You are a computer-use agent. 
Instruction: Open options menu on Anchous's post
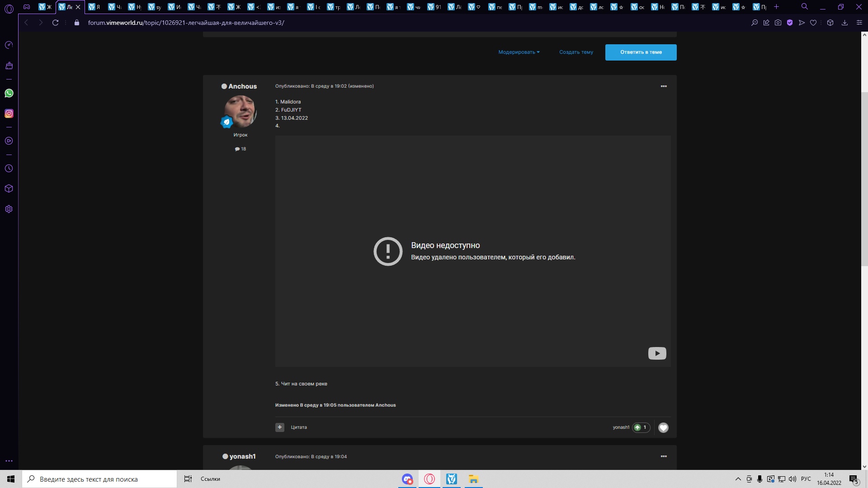tap(664, 86)
